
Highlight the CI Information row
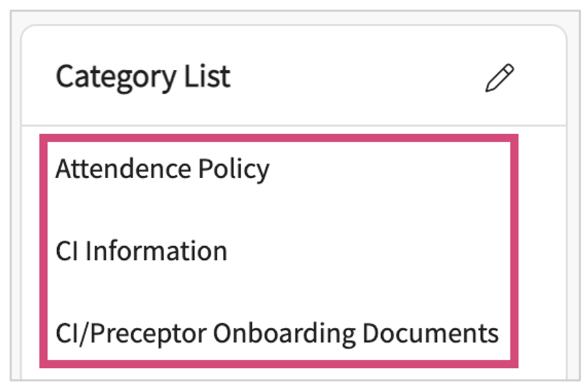(x=142, y=251)
